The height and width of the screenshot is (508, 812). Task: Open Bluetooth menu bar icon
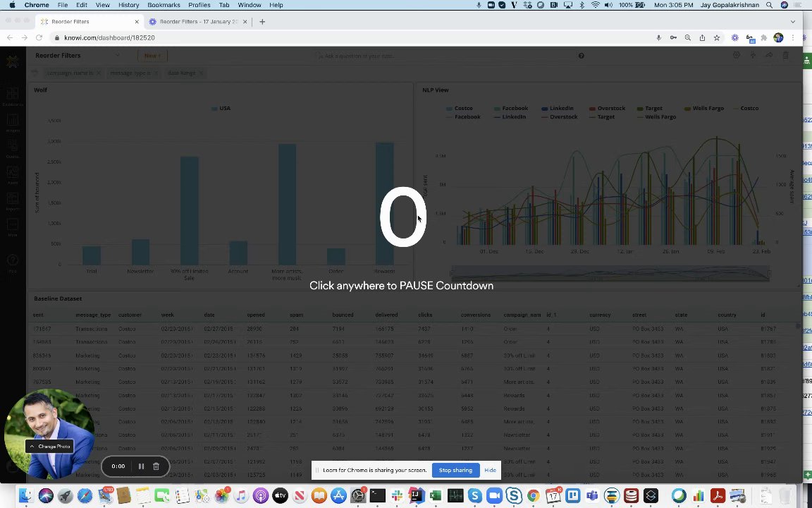(582, 5)
